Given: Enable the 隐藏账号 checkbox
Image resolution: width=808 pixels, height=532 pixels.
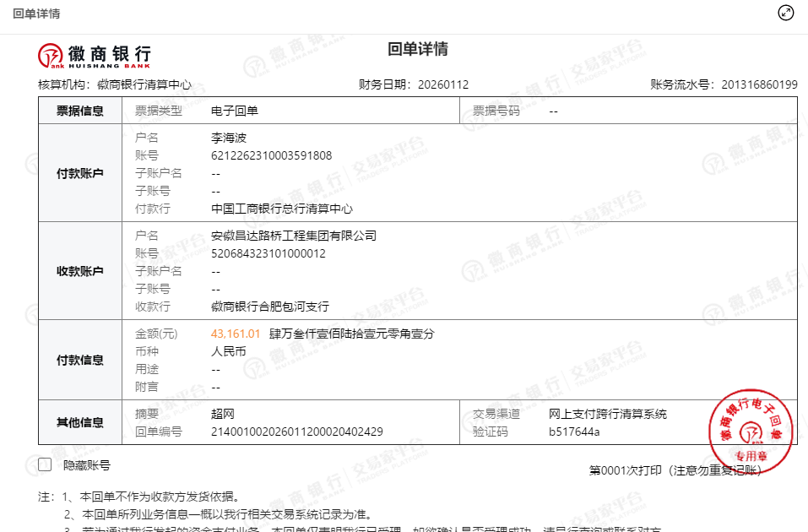Looking at the screenshot, I should 46,464.
